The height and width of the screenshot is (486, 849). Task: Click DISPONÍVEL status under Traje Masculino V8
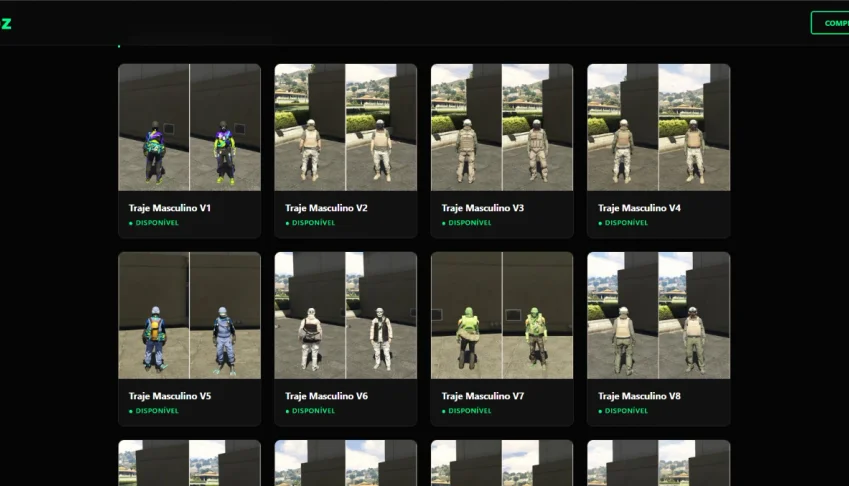623,411
